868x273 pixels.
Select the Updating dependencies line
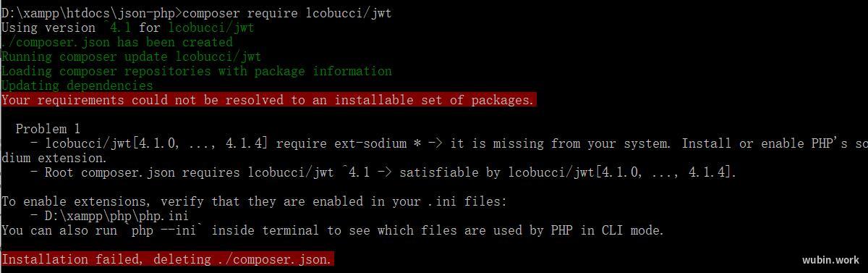pos(77,85)
